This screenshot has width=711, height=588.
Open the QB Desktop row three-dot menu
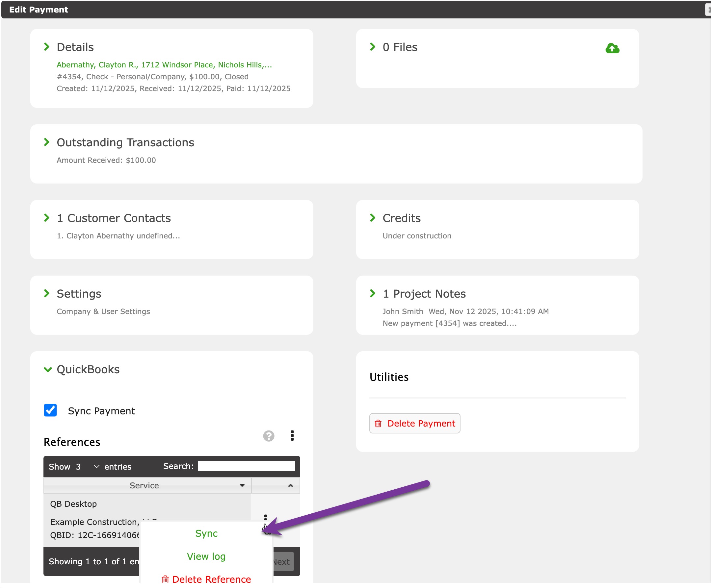(265, 517)
